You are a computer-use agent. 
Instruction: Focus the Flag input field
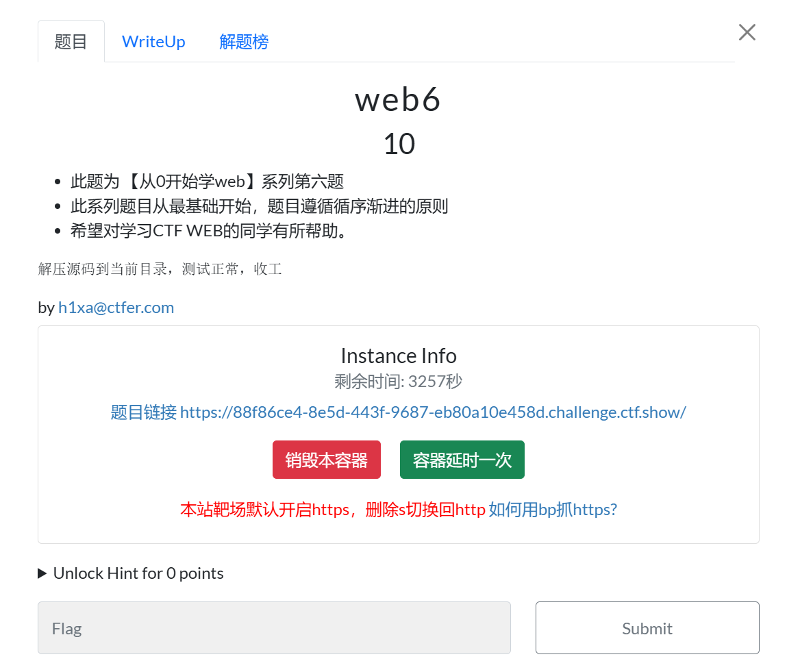pos(274,628)
